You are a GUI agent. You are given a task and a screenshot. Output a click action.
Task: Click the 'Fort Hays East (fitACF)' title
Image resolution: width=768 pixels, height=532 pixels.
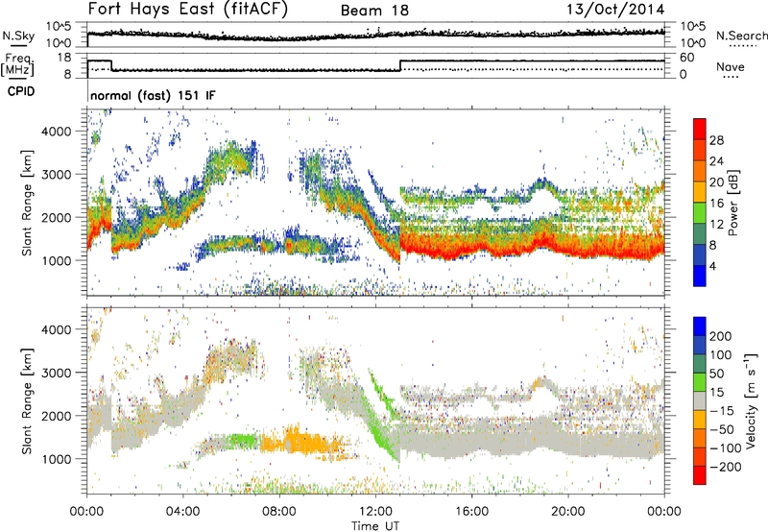188,10
